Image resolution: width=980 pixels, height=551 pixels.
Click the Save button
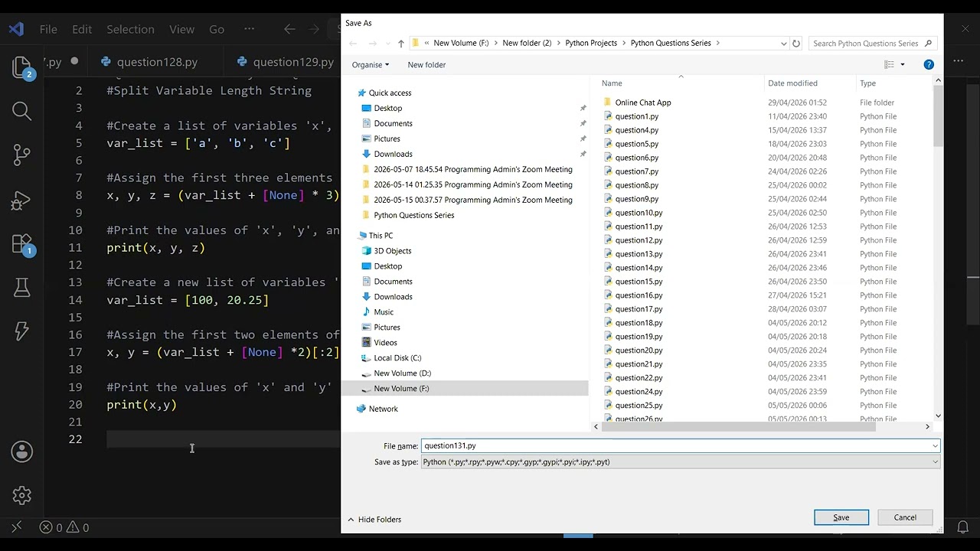(x=841, y=518)
